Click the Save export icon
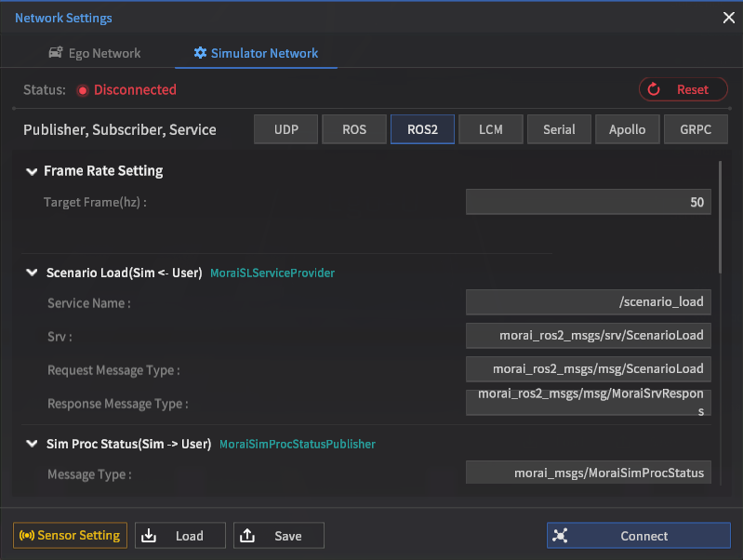743x560 pixels. [247, 536]
